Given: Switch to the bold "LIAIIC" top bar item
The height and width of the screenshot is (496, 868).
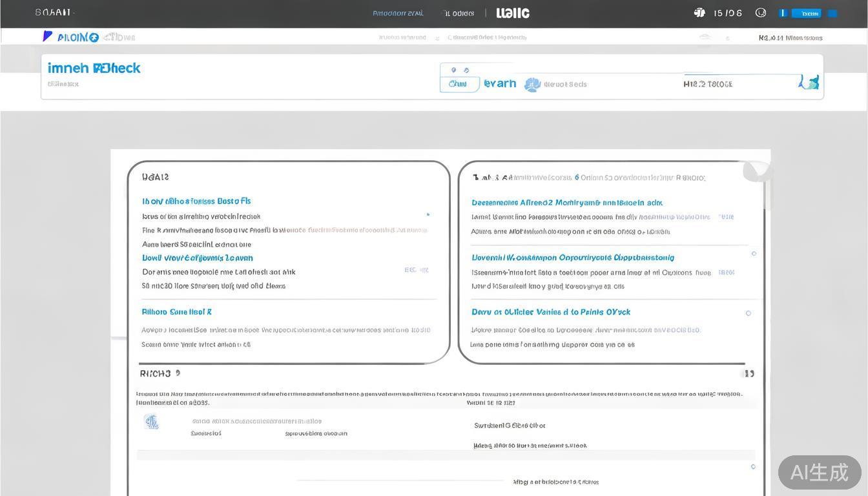Looking at the screenshot, I should click(513, 13).
